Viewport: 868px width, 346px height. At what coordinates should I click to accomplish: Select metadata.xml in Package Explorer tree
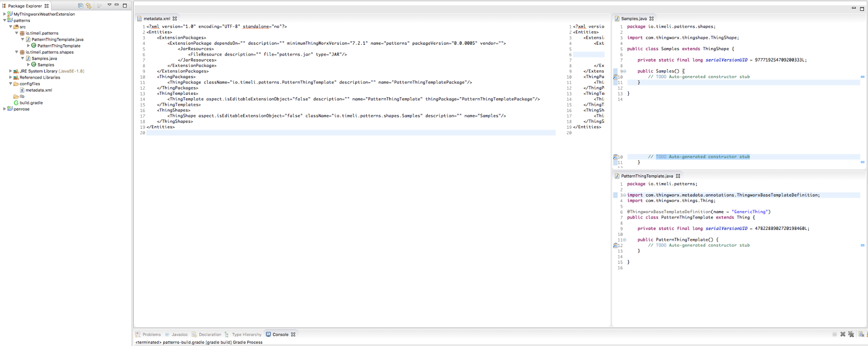39,90
